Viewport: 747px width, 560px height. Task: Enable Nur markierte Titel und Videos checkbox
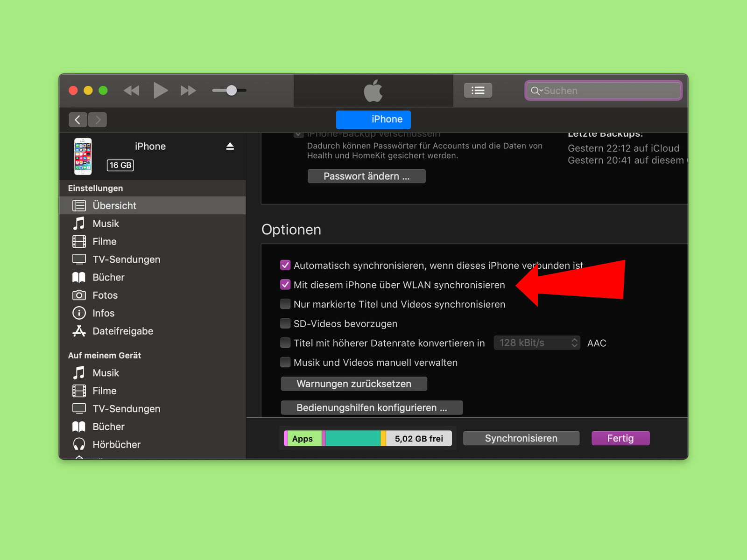point(285,304)
